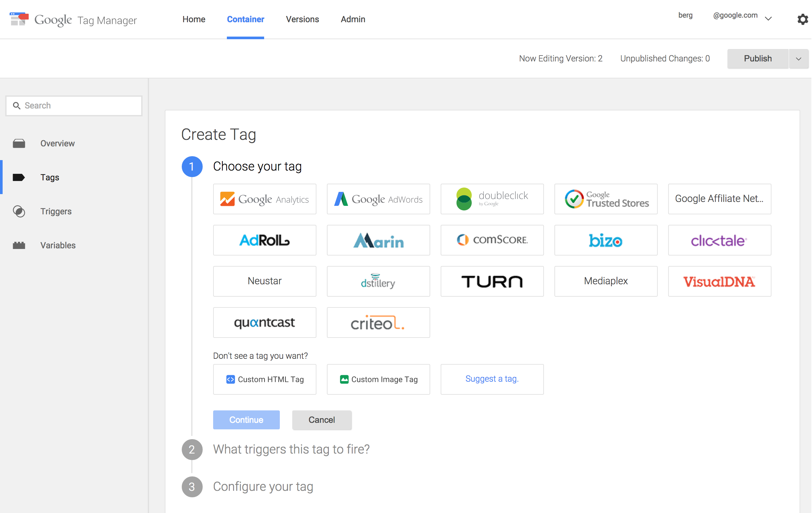Pick the DoubleClick tag option

(492, 199)
